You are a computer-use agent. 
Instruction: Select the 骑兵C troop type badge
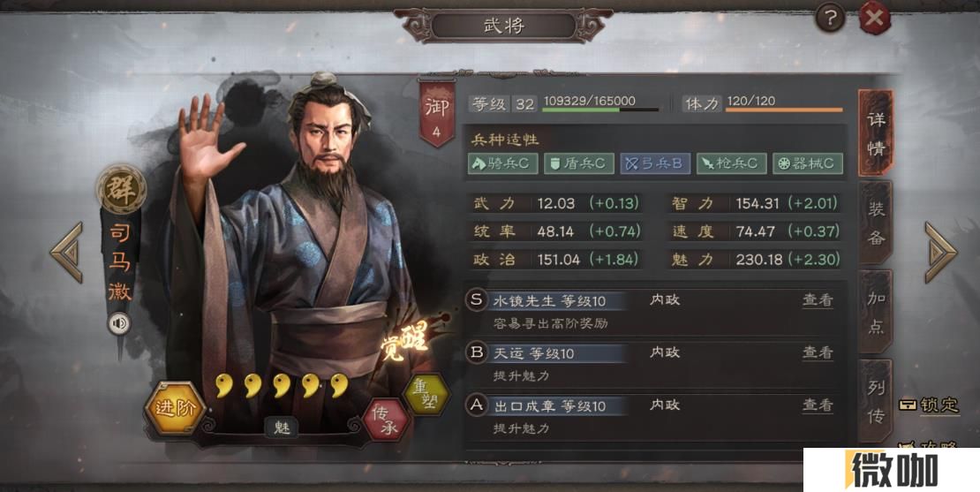tap(502, 163)
